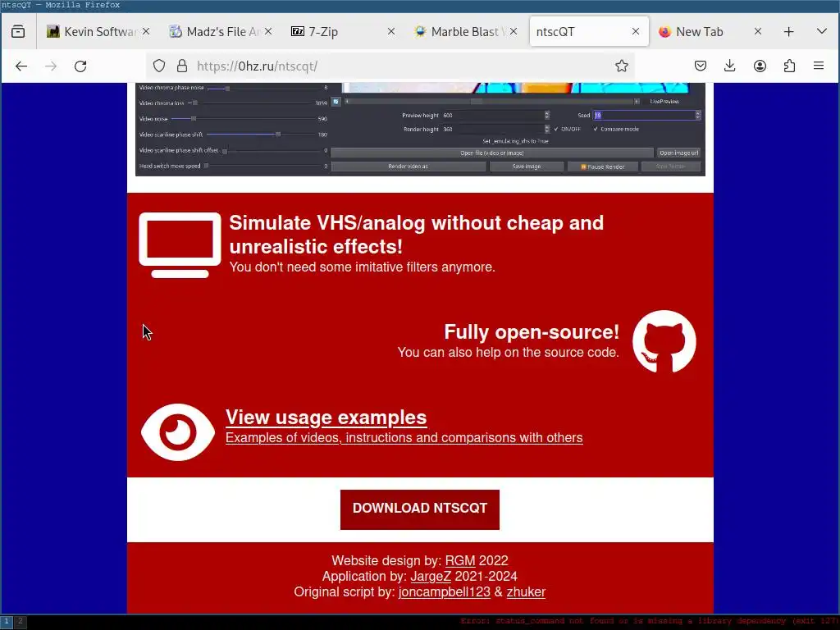Screen dimensions: 840x630
Task: Open joncampbell123 link
Action: pos(444,592)
